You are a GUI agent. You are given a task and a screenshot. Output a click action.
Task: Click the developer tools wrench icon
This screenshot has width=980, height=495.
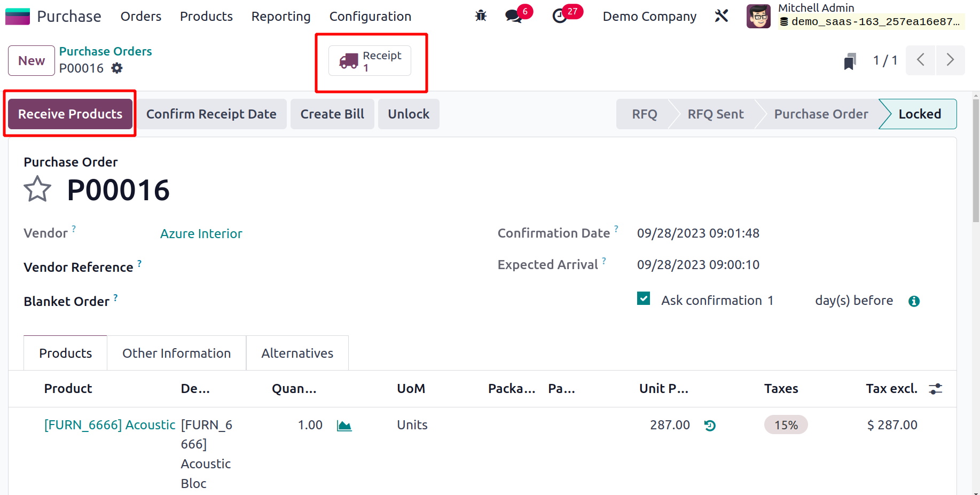[722, 16]
